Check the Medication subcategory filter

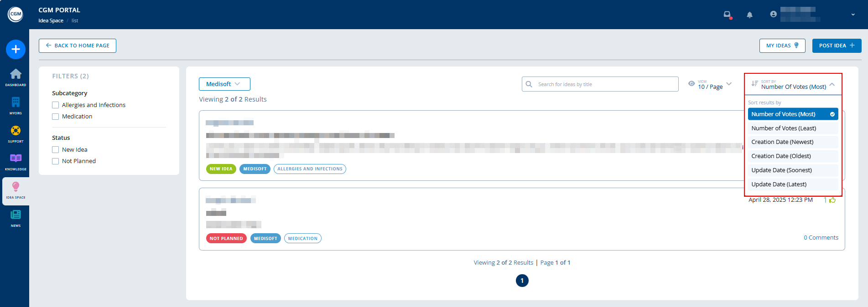click(x=56, y=117)
